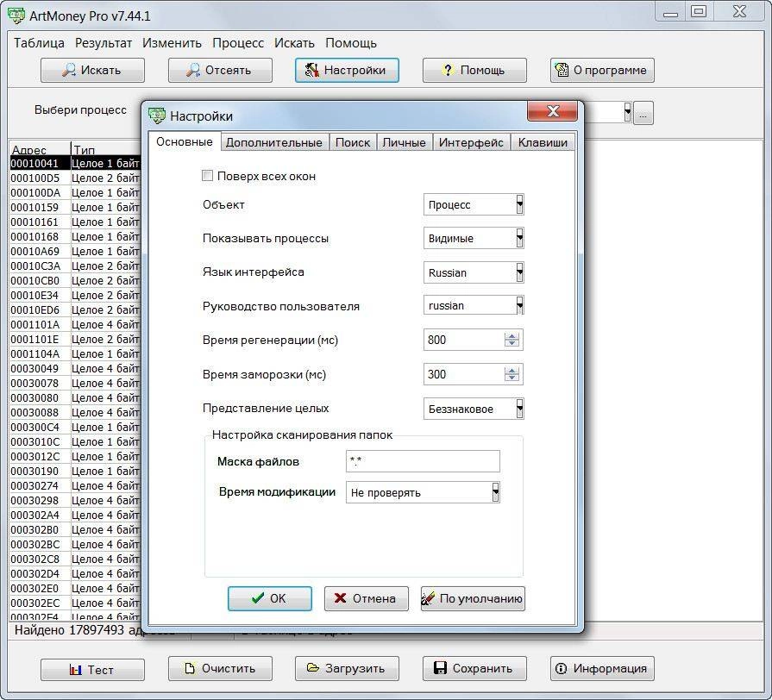Select the address row 00010C3A
This screenshot has width=772, height=700.
(x=75, y=266)
